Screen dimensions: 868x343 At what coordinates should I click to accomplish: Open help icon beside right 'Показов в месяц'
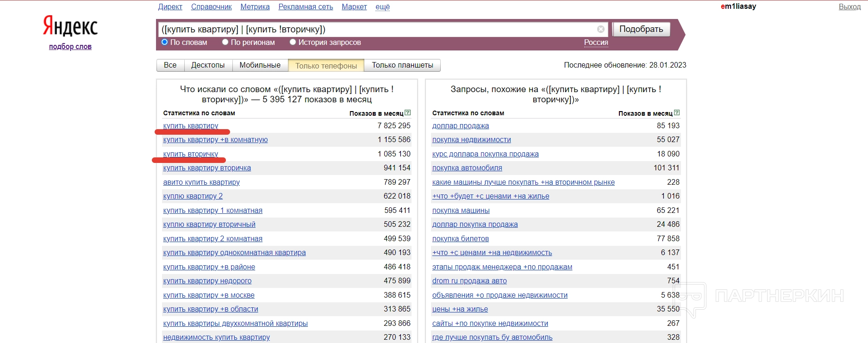point(677,112)
